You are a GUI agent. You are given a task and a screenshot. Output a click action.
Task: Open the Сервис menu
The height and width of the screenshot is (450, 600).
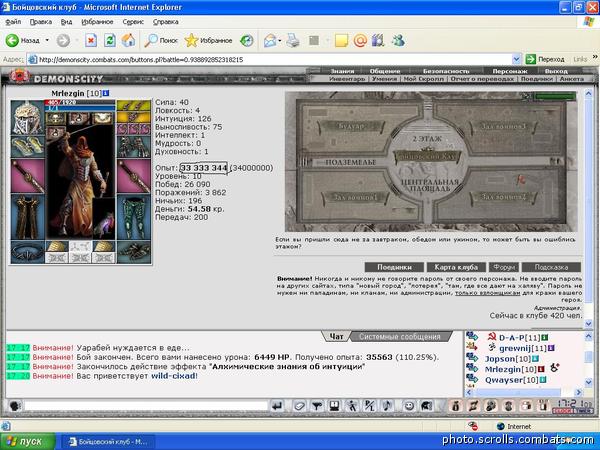coord(133,22)
